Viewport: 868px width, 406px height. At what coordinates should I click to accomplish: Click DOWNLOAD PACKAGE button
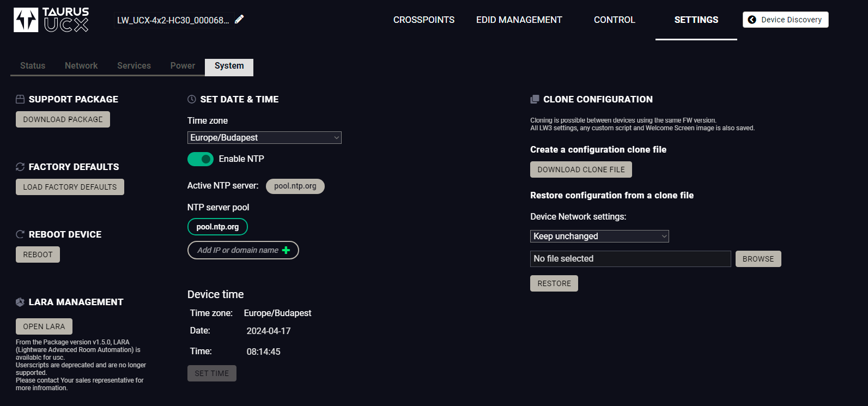coord(63,119)
